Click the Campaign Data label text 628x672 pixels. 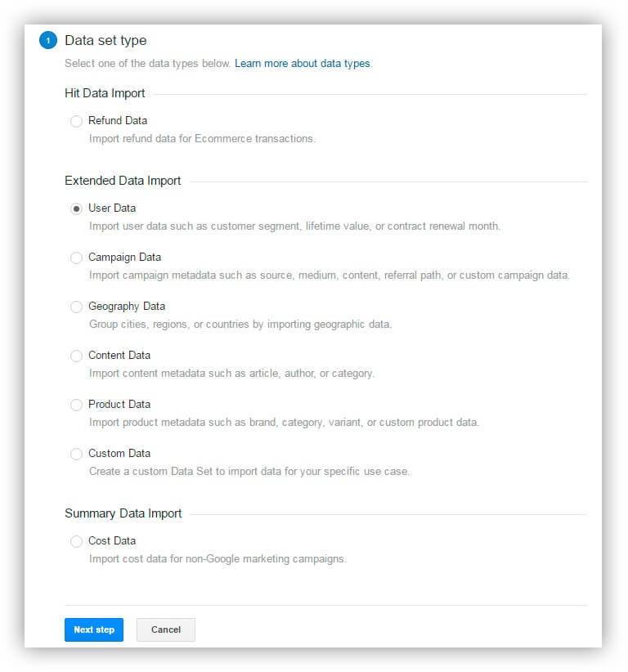(x=124, y=257)
